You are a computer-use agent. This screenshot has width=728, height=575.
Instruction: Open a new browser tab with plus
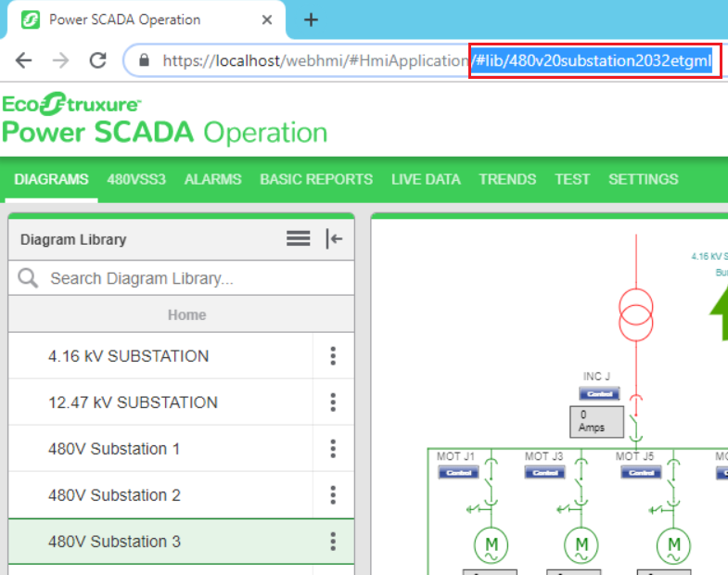[x=311, y=19]
